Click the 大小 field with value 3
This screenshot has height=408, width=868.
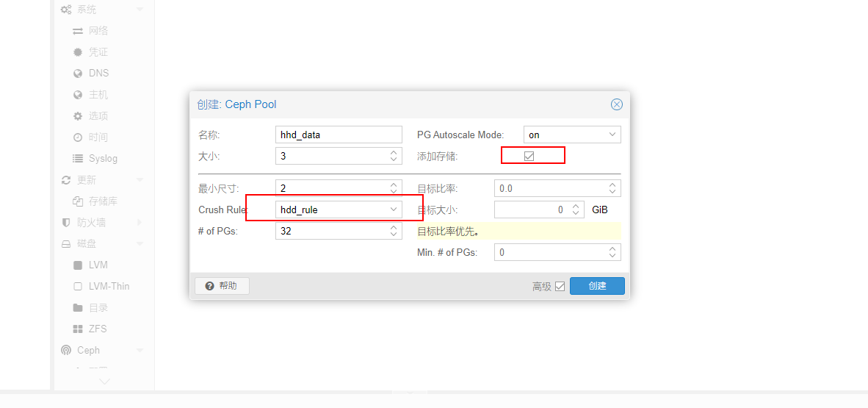click(x=339, y=156)
